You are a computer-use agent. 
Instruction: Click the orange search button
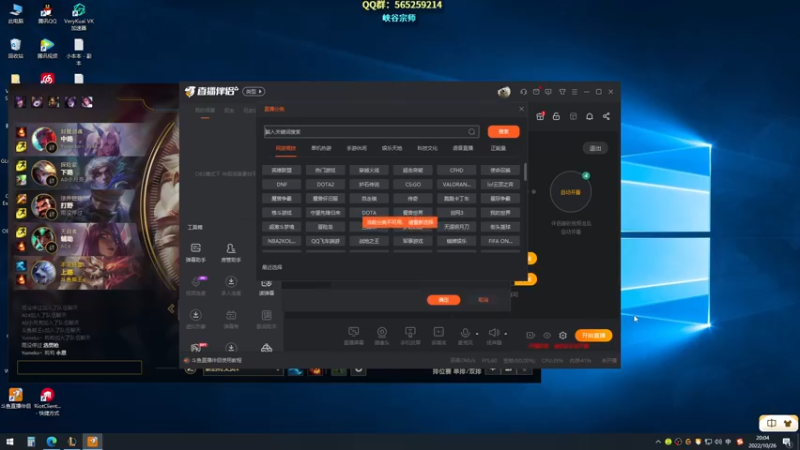tap(504, 132)
